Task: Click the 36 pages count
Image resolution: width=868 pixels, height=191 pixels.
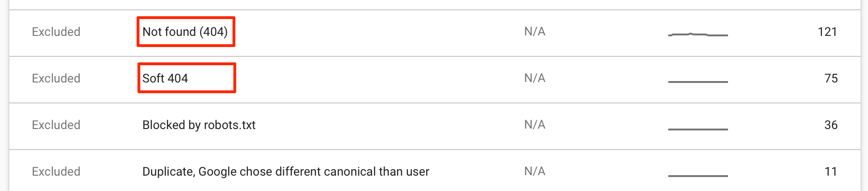Action: pos(831,125)
